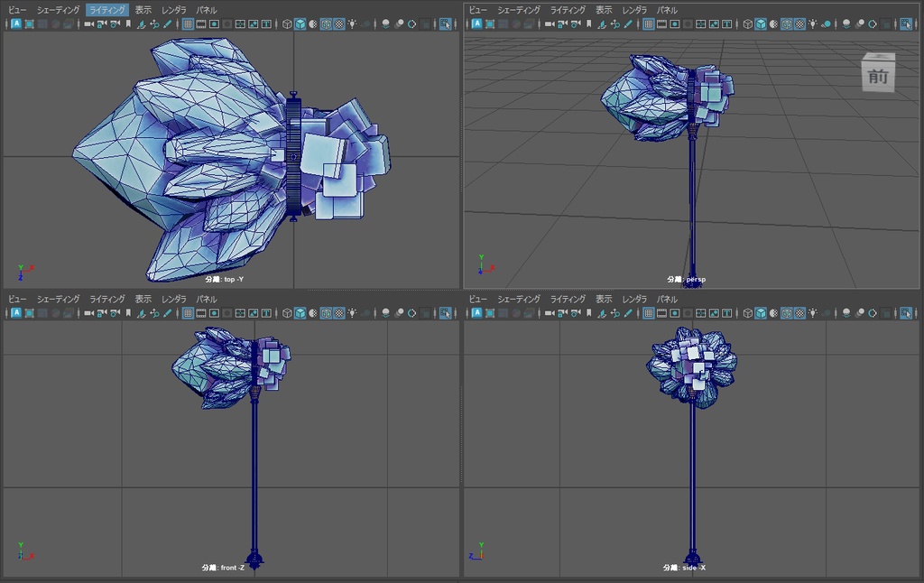Open the パネル menu in side viewport
This screenshot has height=583, width=924.
click(670, 298)
